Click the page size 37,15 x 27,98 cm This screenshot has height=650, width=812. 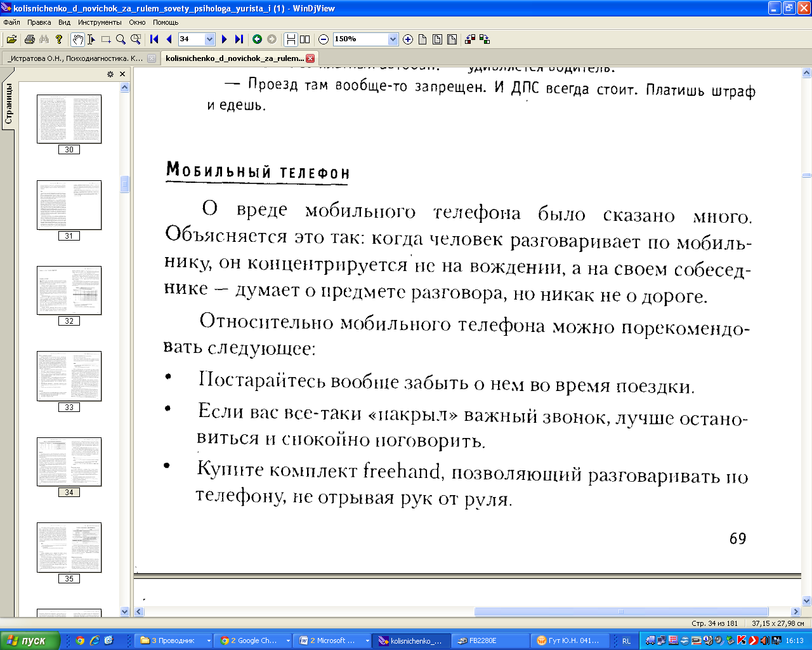(778, 623)
